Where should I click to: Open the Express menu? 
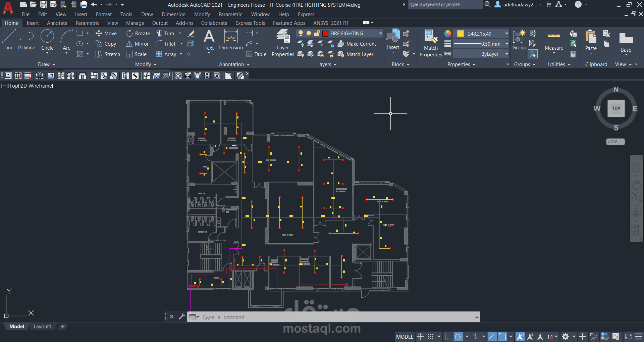coord(306,14)
